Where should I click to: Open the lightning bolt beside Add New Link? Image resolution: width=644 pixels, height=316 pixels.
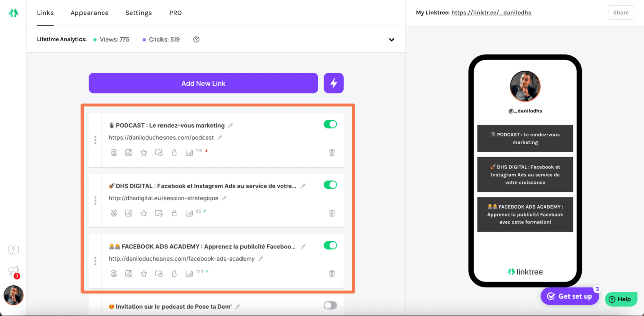333,83
